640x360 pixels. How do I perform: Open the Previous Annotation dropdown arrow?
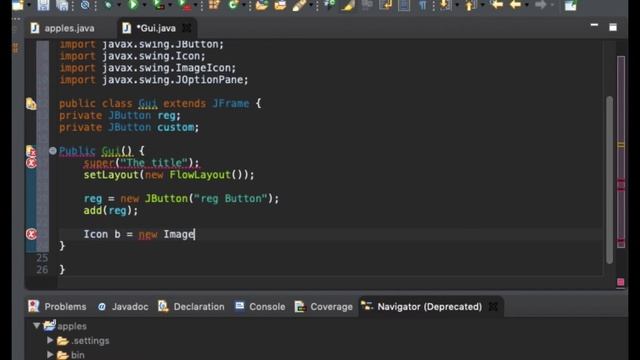482,5
